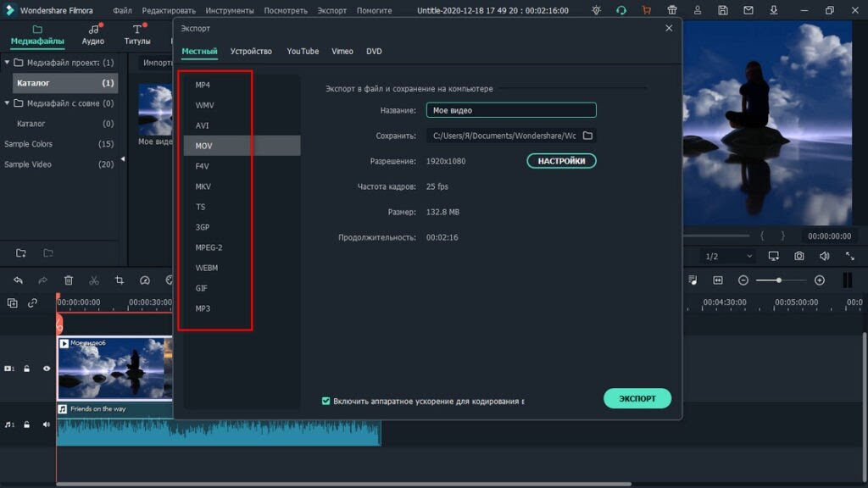Viewport: 868px width, 488px height.
Task: Click the fullscreen preview arrows icon
Action: point(849,256)
